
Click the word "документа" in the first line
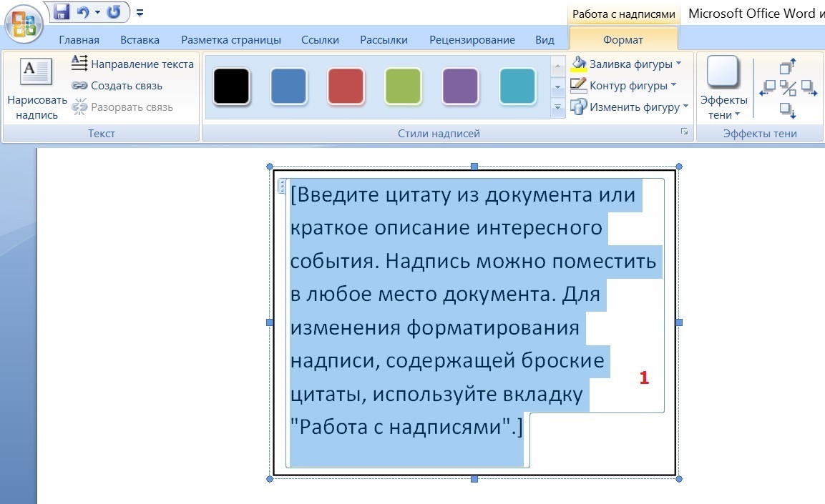pyautogui.click(x=538, y=195)
